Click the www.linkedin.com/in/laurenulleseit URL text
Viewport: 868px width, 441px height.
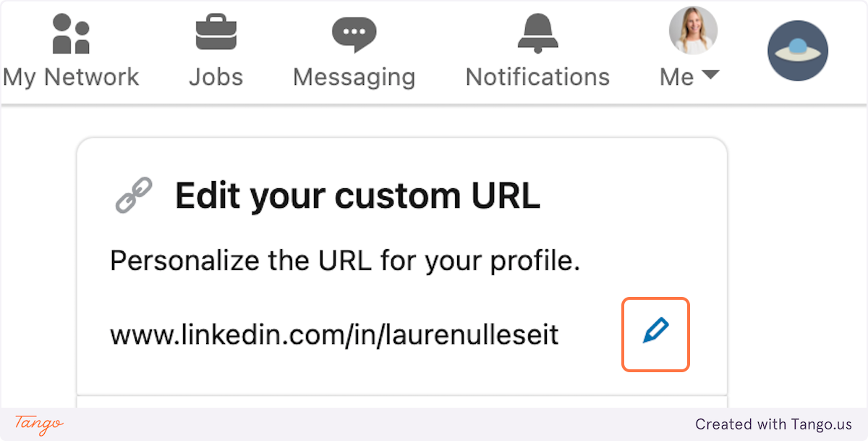tap(334, 335)
